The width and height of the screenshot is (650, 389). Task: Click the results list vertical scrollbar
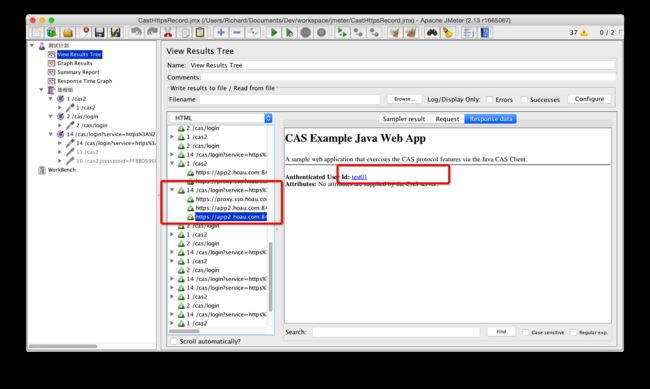[271, 276]
